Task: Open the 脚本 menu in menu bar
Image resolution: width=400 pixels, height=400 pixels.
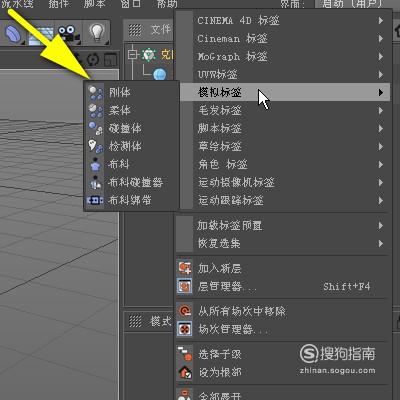Action: [x=95, y=4]
